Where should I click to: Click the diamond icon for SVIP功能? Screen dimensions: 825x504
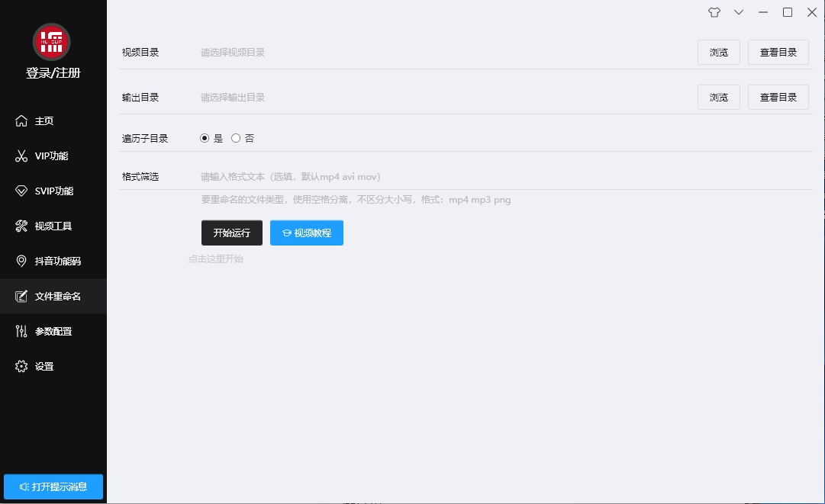click(21, 191)
